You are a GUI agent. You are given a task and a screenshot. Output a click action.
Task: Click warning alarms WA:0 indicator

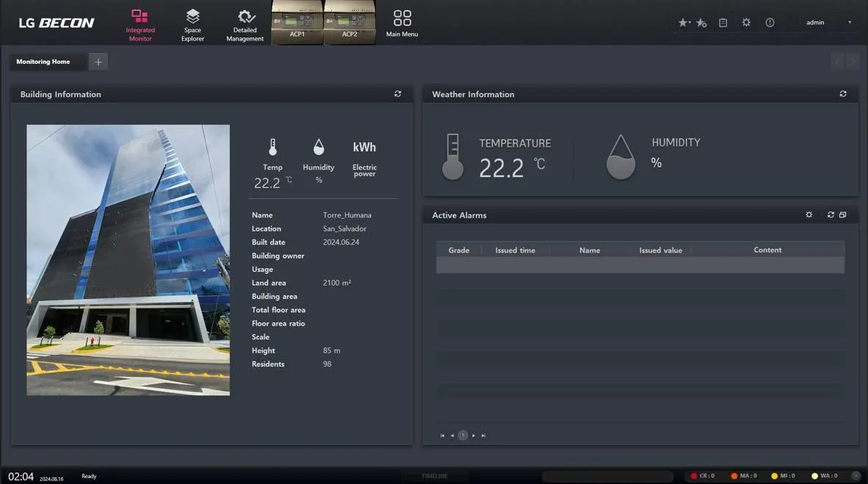pos(824,476)
